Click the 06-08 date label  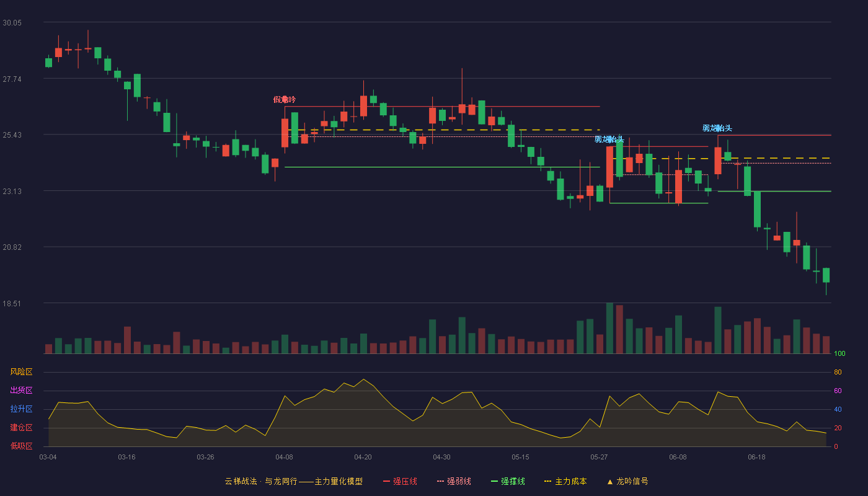tap(678, 457)
